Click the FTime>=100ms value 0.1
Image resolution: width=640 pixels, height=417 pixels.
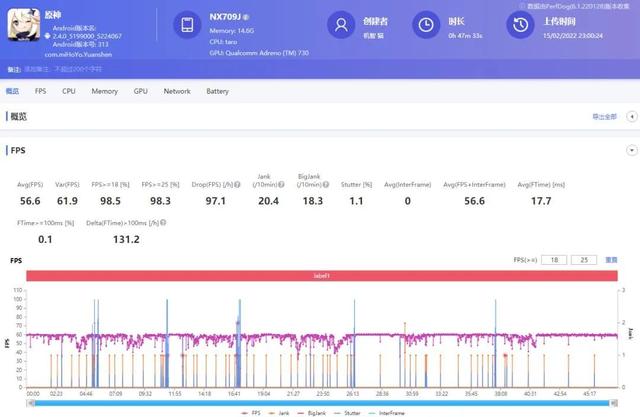point(45,240)
